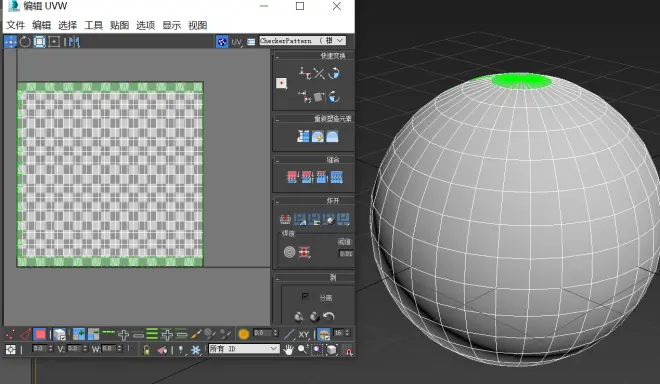This screenshot has width=660, height=384.
Task: Collapse the 炸开 rollout
Action: (x=277, y=201)
